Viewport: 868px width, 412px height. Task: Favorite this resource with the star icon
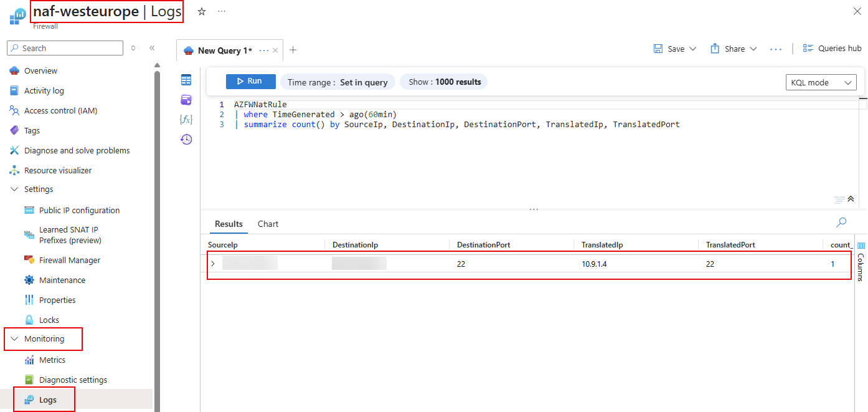202,12
